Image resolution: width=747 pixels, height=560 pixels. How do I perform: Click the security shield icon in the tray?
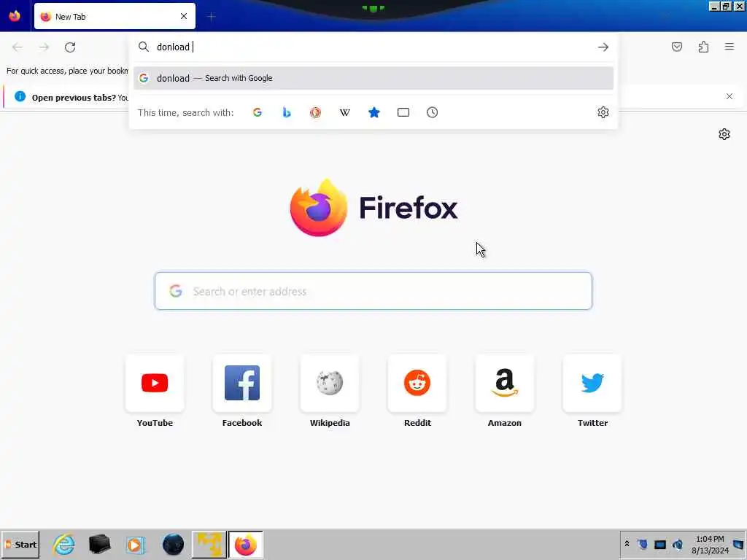(643, 544)
